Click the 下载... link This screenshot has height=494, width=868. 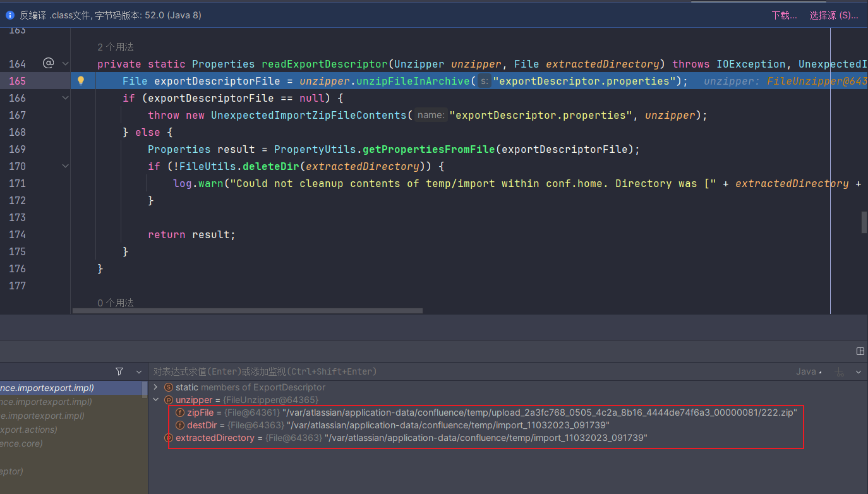click(x=784, y=15)
